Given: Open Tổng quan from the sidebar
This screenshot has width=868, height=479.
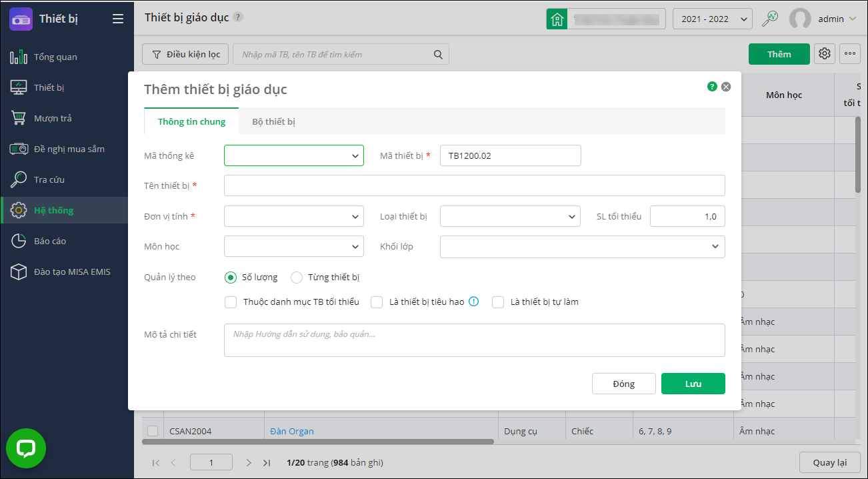Looking at the screenshot, I should point(55,57).
